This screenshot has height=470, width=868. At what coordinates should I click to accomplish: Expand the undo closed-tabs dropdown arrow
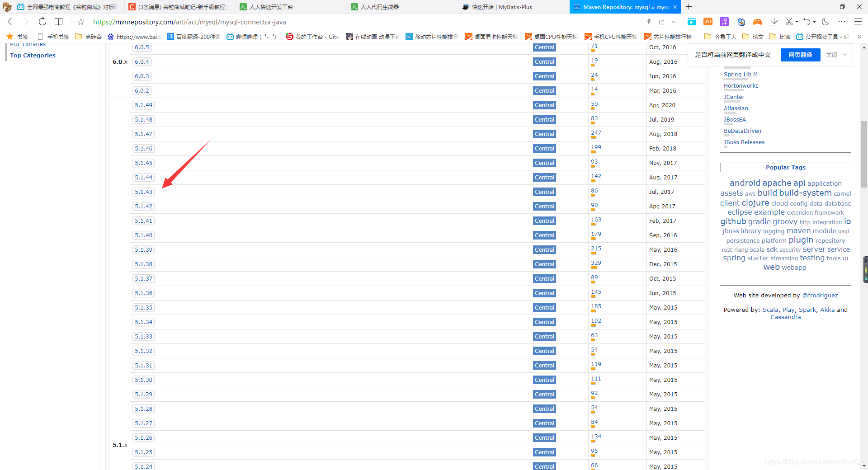coord(814,22)
